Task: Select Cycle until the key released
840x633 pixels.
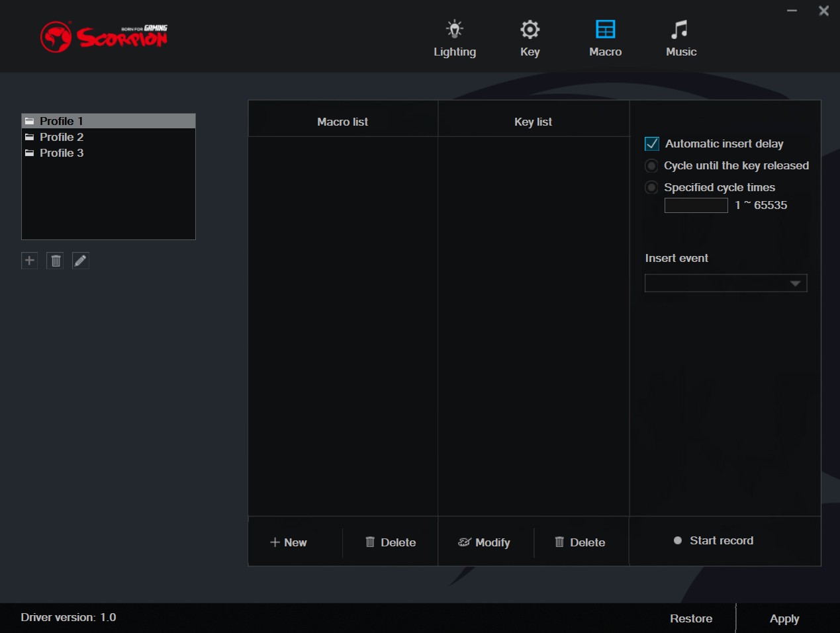Action: 652,166
